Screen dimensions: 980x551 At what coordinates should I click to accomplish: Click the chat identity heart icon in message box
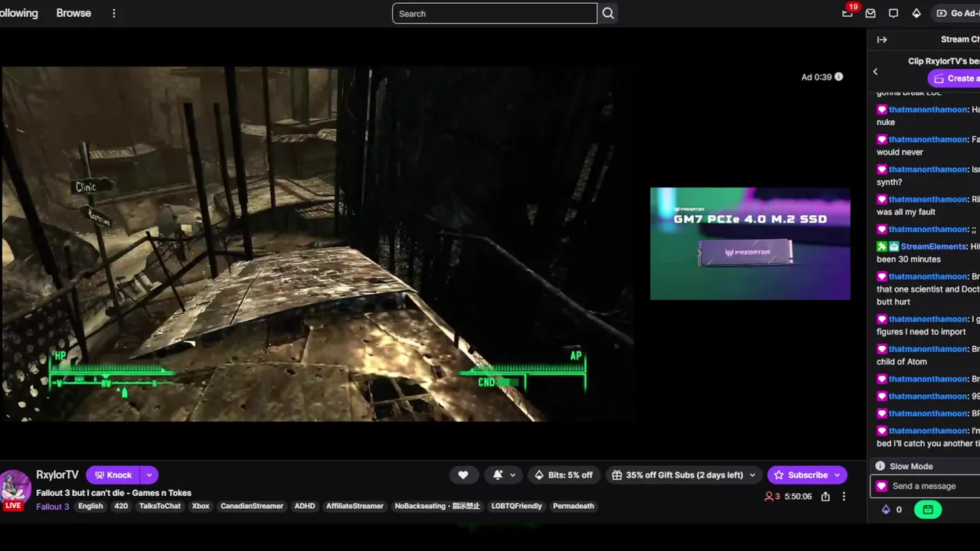click(x=882, y=486)
